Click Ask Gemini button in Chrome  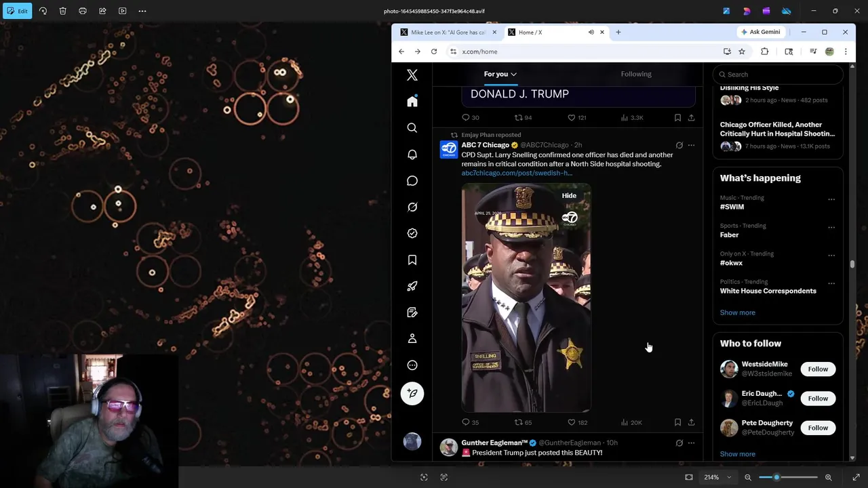coord(760,32)
